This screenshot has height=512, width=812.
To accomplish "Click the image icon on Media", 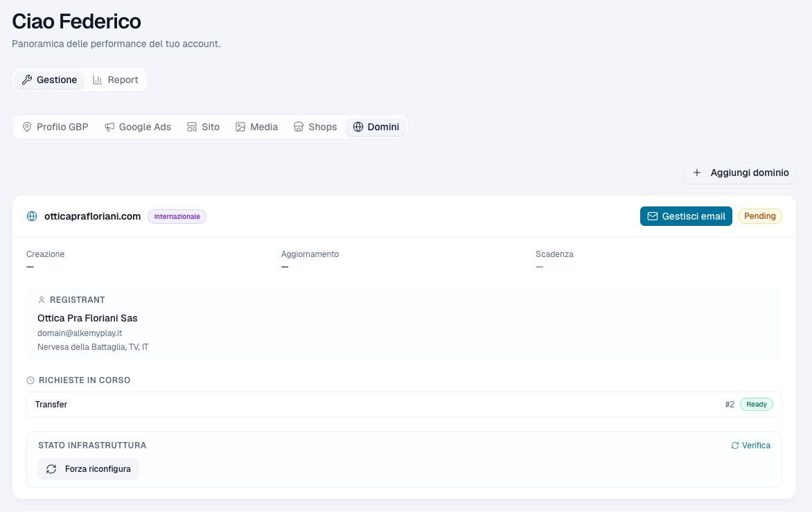I will (x=240, y=127).
